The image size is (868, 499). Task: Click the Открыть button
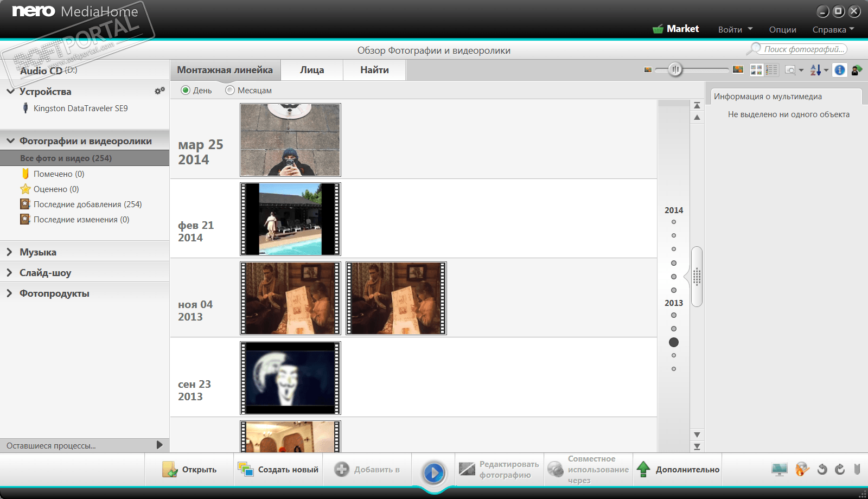tap(189, 470)
